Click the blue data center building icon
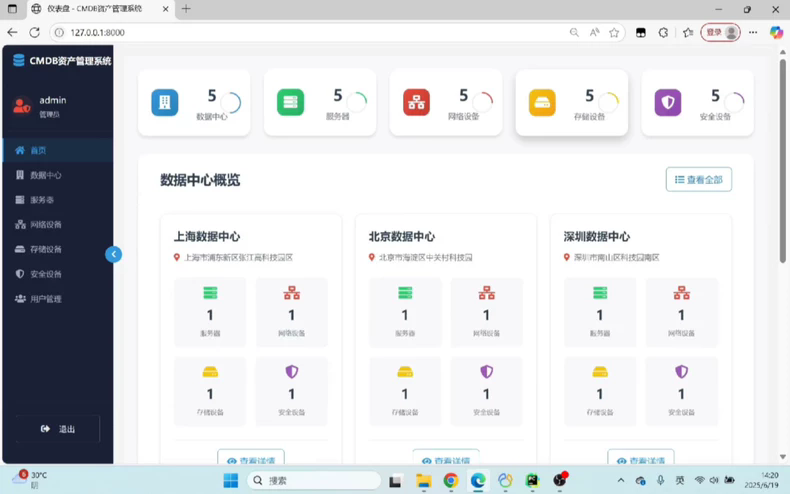The height and width of the screenshot is (494, 790). [x=165, y=102]
